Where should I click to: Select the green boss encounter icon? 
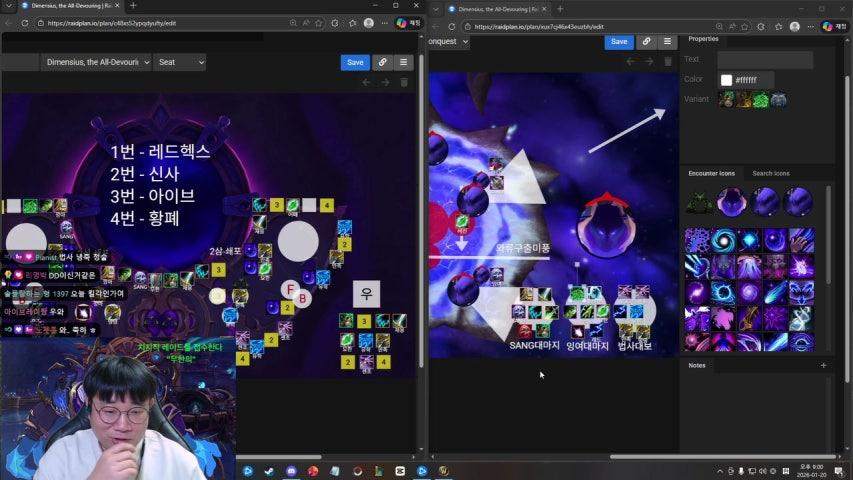699,202
